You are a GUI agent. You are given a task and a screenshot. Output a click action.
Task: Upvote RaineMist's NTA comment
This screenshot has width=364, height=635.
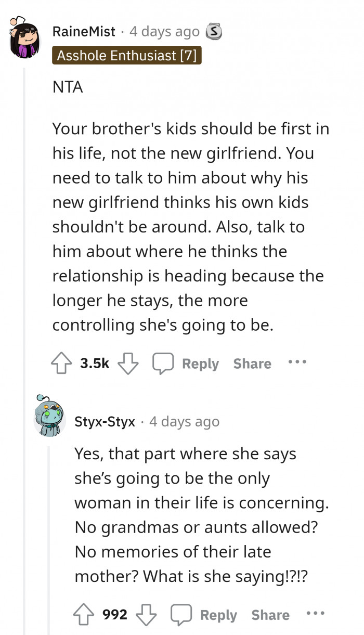click(62, 363)
